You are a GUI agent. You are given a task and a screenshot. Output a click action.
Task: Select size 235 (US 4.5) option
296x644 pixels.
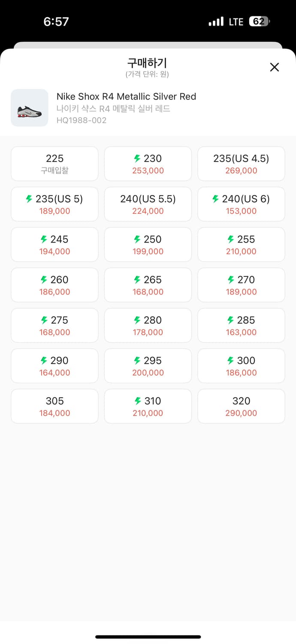click(241, 164)
